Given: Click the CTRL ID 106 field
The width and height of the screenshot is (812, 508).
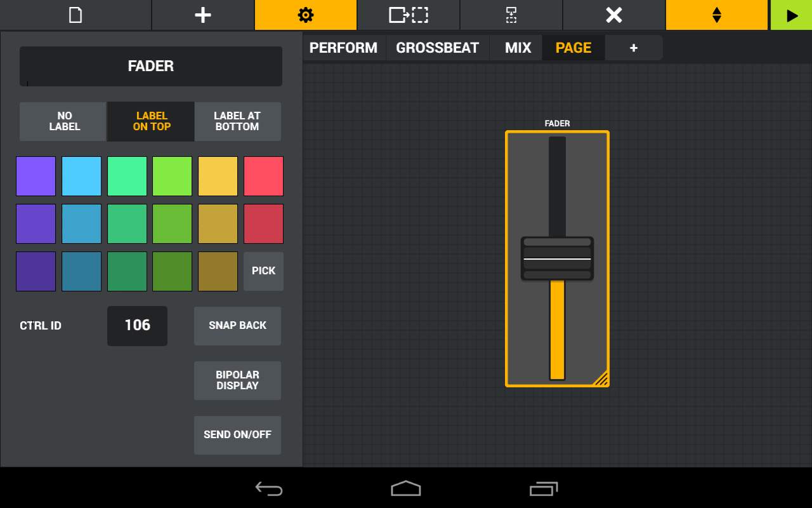Looking at the screenshot, I should pyautogui.click(x=137, y=326).
